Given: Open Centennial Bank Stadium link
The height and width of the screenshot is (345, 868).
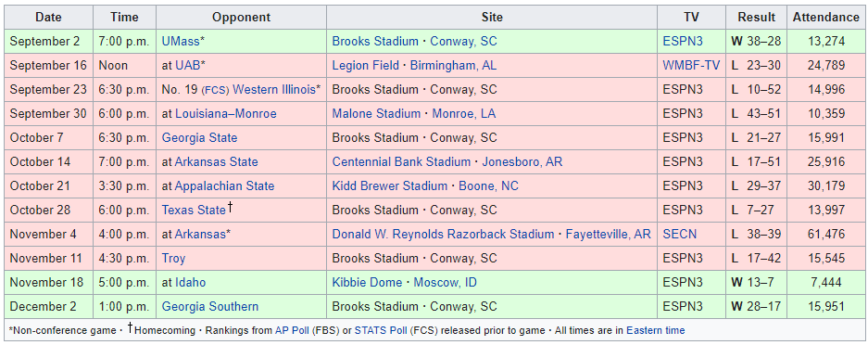Looking at the screenshot, I should [x=401, y=162].
